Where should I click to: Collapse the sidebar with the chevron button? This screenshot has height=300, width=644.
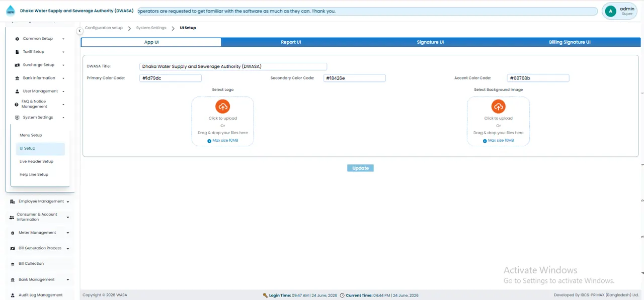coord(79,31)
